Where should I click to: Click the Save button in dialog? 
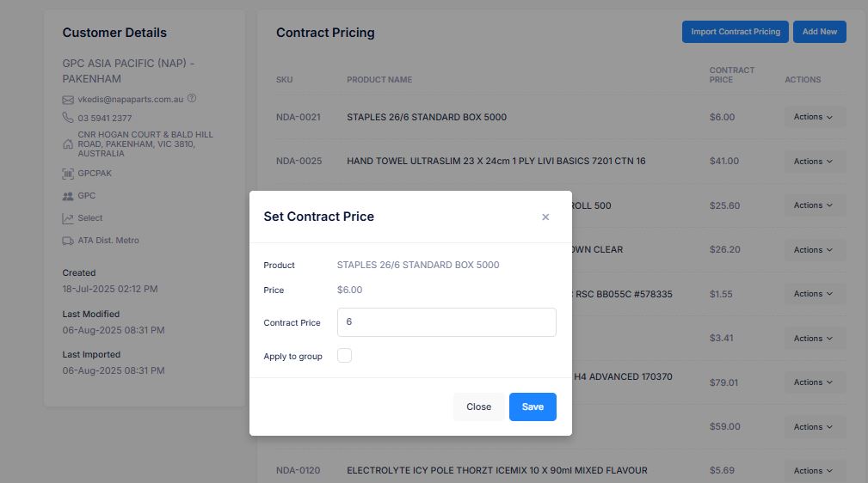point(532,407)
